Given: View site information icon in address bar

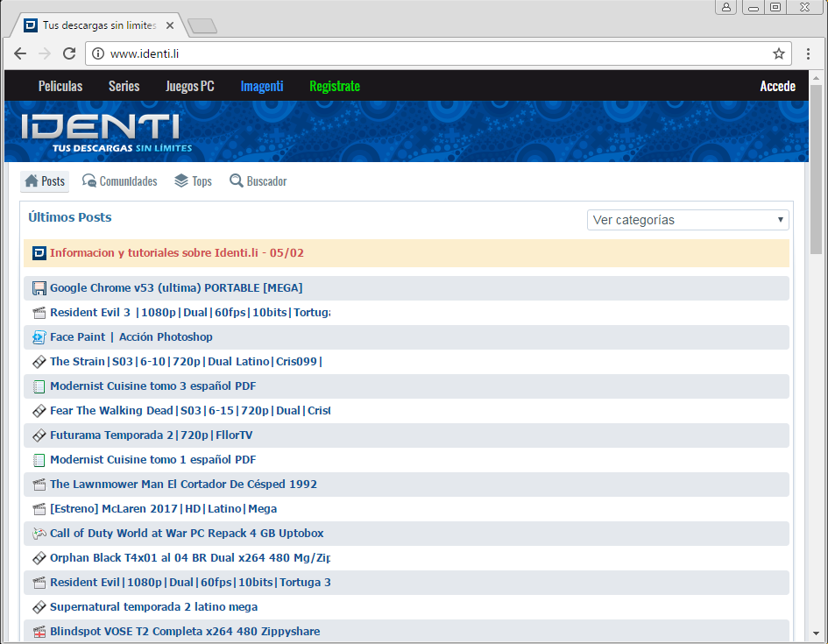Looking at the screenshot, I should tap(98, 53).
